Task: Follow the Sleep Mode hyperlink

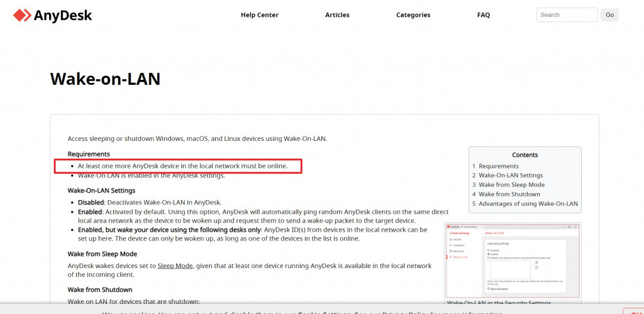Action: point(175,266)
